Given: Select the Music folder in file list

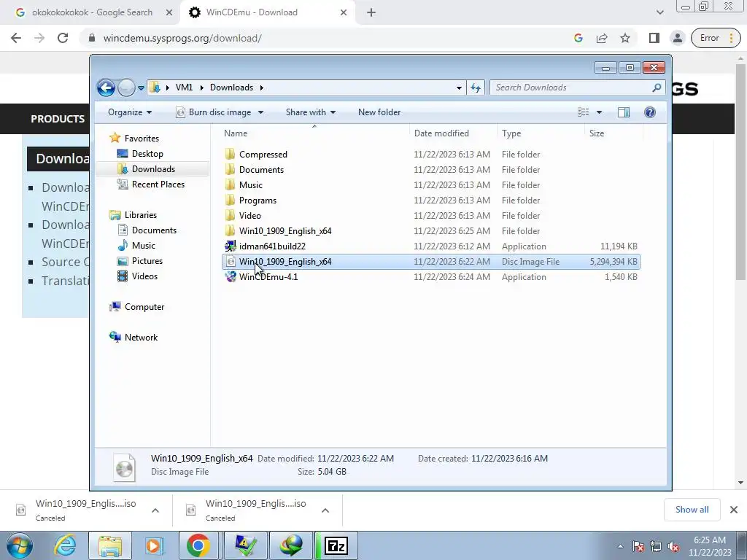Looking at the screenshot, I should [x=251, y=185].
